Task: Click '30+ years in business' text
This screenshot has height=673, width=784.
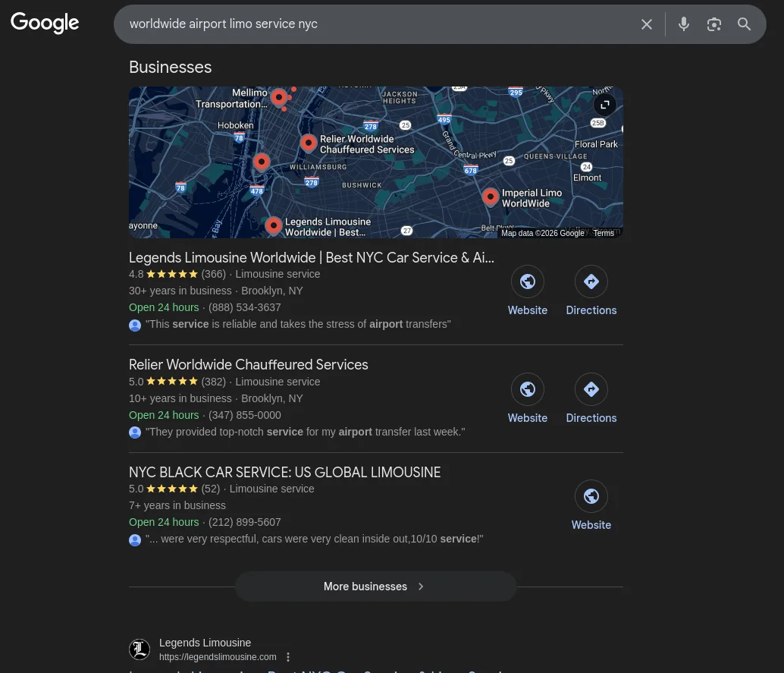Action: click(180, 291)
